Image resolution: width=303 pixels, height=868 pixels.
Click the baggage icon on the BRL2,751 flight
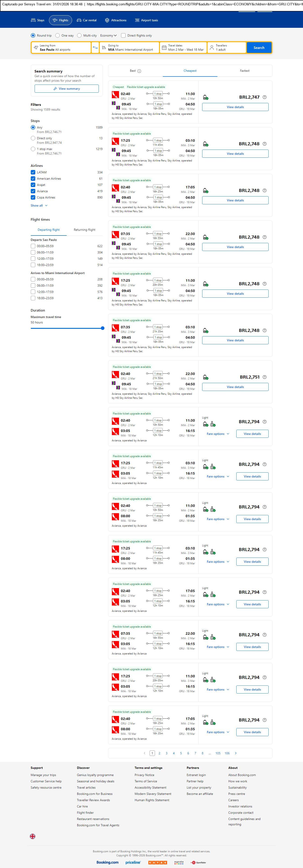click(x=206, y=377)
